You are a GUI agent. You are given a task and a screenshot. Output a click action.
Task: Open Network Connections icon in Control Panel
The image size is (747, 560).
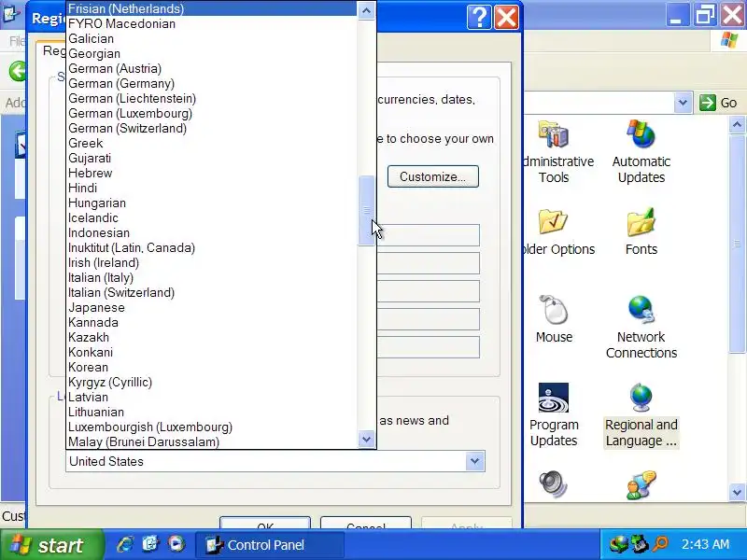(x=641, y=310)
